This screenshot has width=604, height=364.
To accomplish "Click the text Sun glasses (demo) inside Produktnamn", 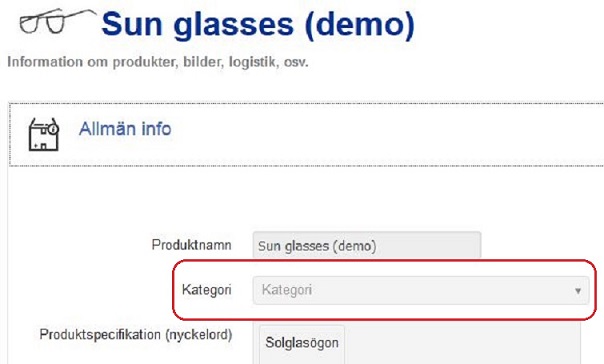I will pyautogui.click(x=317, y=246).
